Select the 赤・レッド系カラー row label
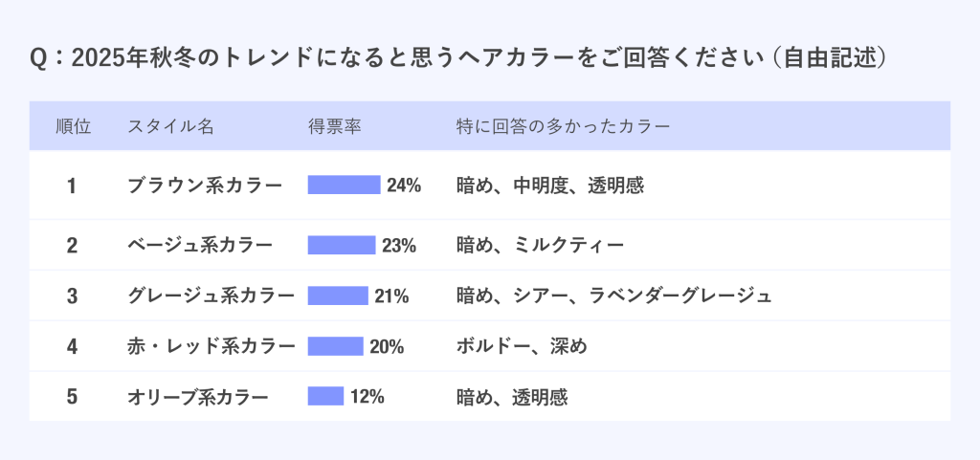 (212, 346)
